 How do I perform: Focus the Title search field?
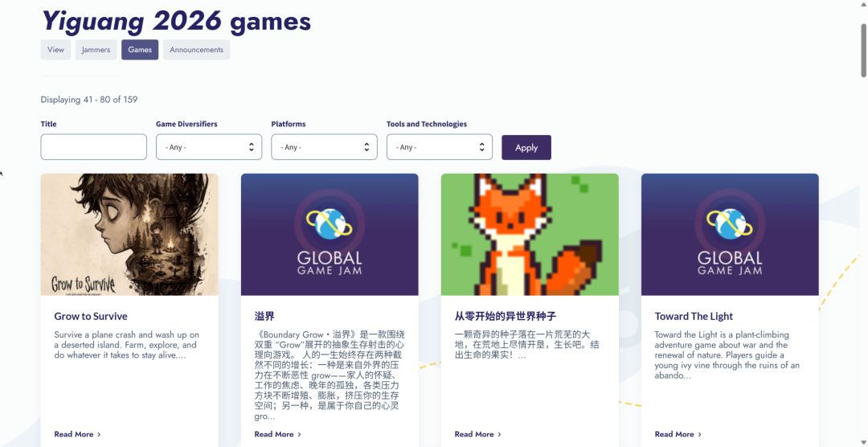pyautogui.click(x=93, y=147)
